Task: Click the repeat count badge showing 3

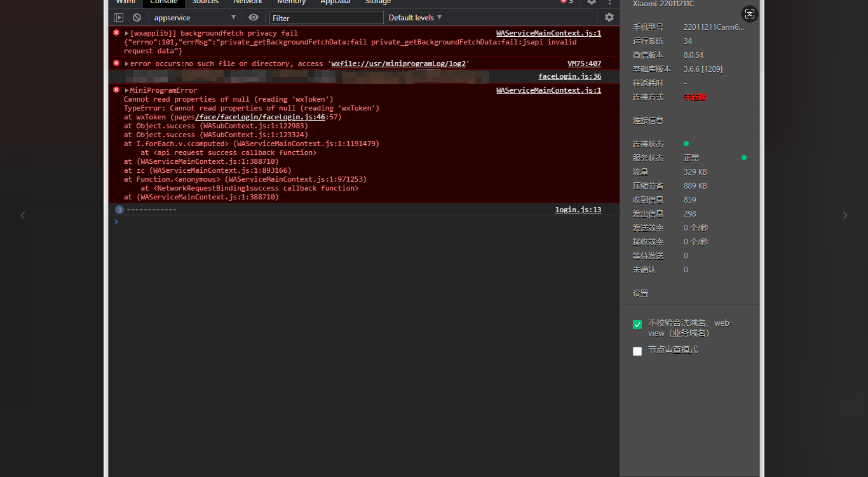Action: (119, 210)
